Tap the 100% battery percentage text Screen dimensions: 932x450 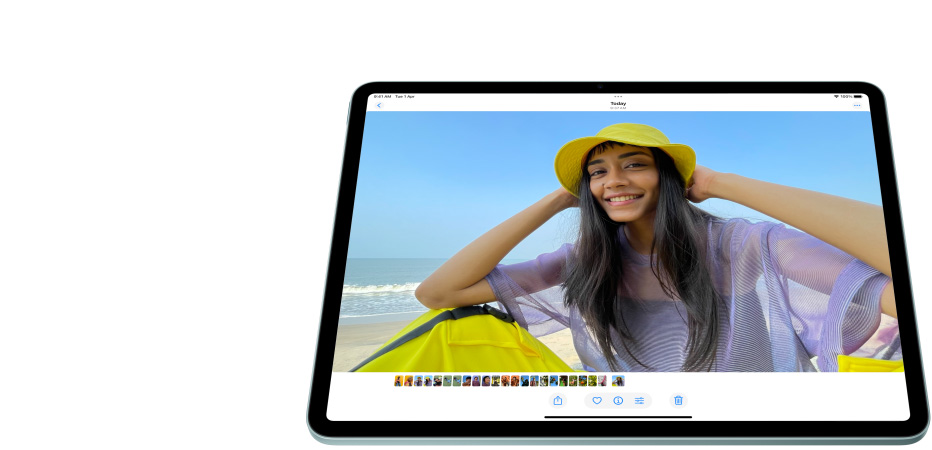846,97
